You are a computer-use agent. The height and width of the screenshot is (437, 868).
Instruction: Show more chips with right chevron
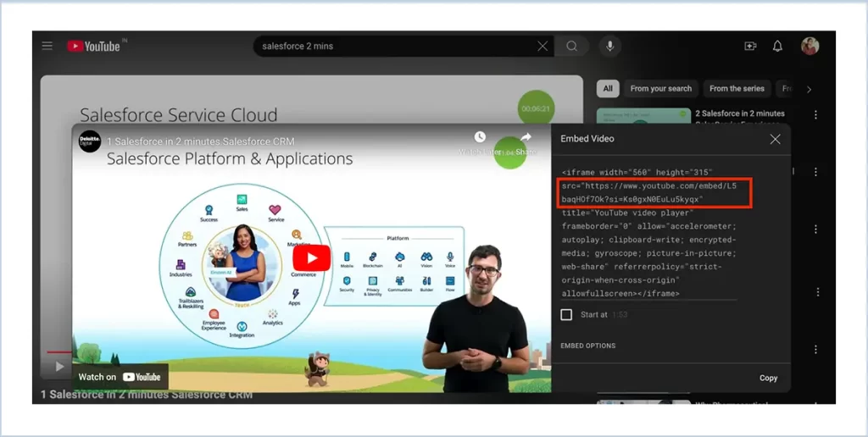(809, 89)
